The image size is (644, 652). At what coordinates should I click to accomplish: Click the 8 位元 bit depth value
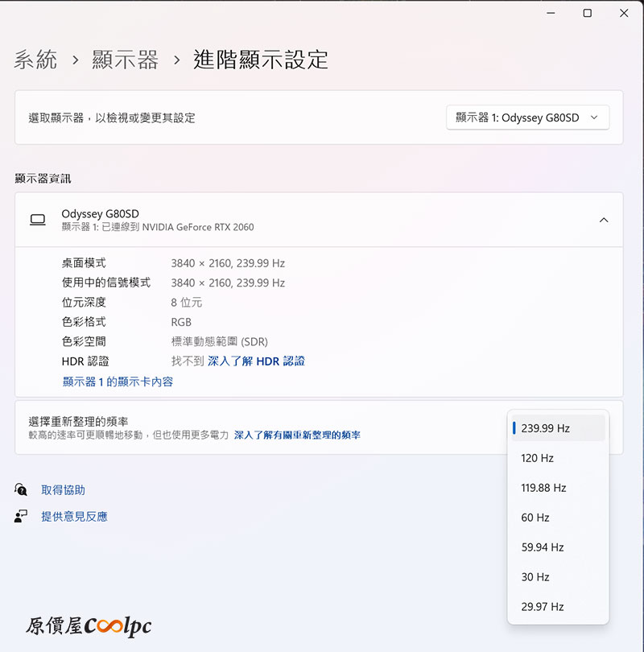(187, 303)
